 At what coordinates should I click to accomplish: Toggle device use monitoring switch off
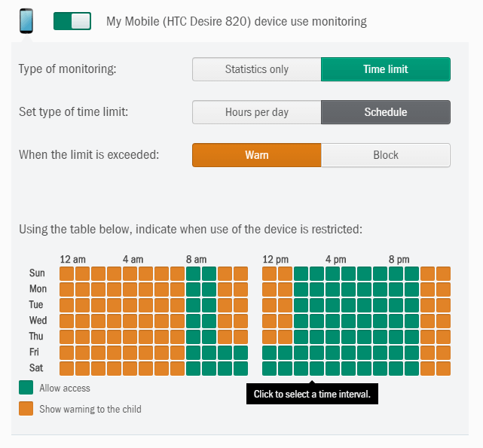pyautogui.click(x=72, y=21)
